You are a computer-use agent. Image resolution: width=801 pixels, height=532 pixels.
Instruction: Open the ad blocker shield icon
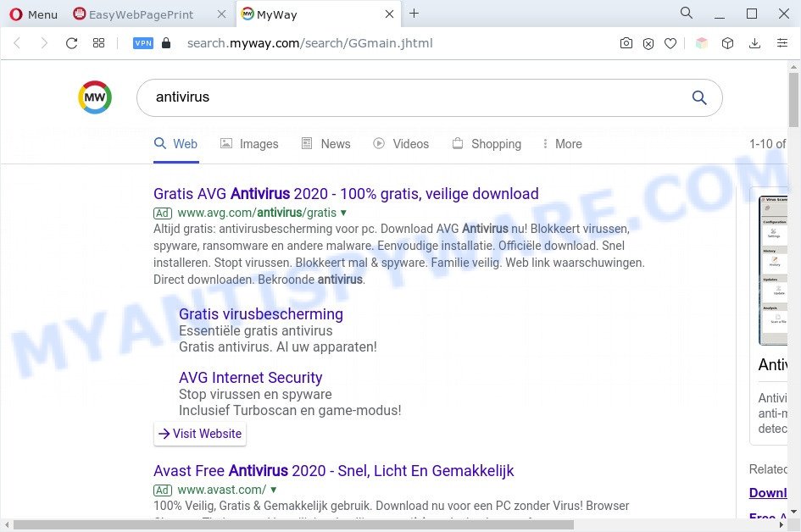[x=648, y=44]
